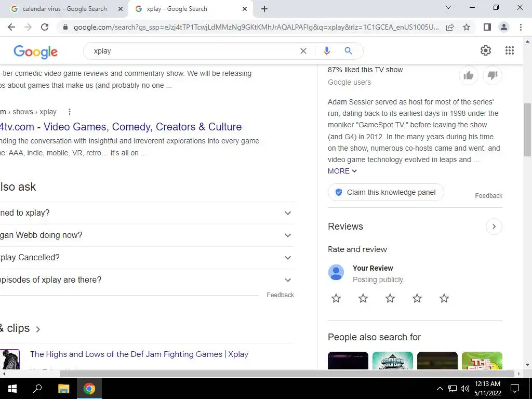This screenshot has height=399, width=532.
Task: Launch File Explorer from taskbar
Action: pos(63,389)
